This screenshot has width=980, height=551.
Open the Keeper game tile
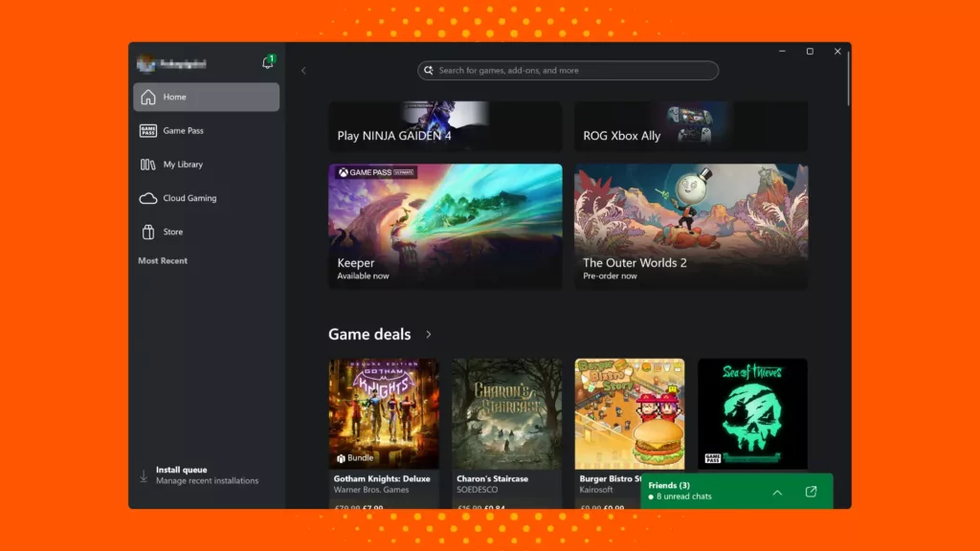[x=445, y=225]
